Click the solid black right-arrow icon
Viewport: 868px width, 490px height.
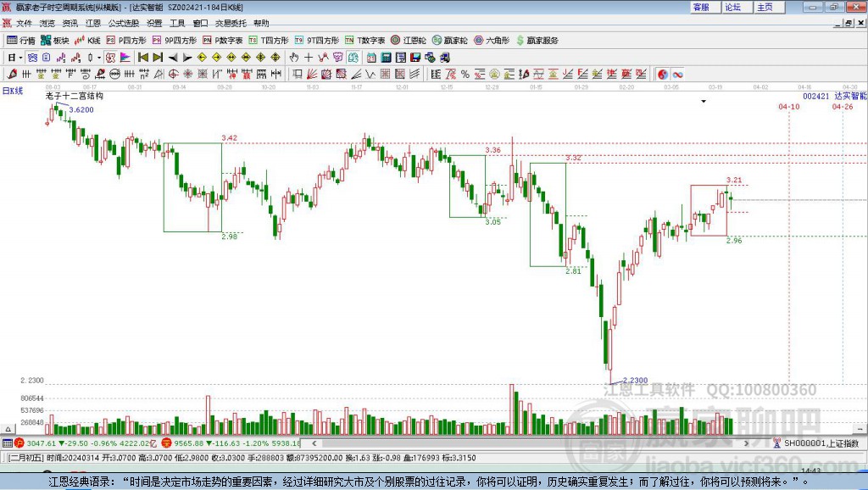click(186, 58)
